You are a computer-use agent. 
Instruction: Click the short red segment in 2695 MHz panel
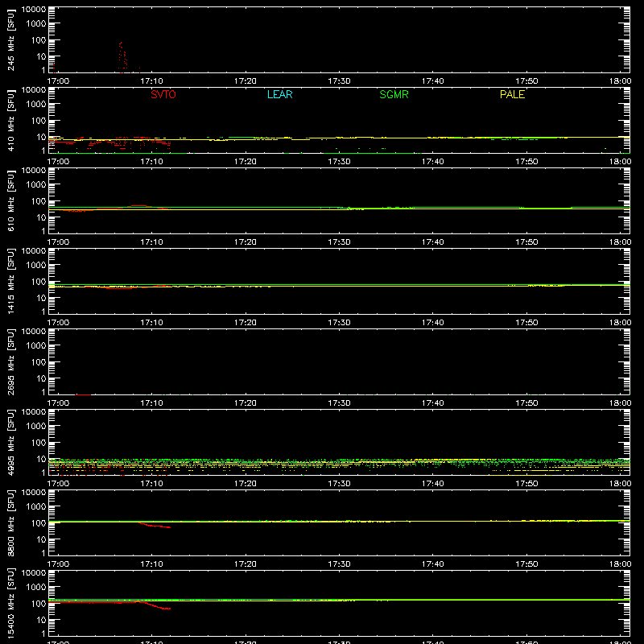[83, 394]
